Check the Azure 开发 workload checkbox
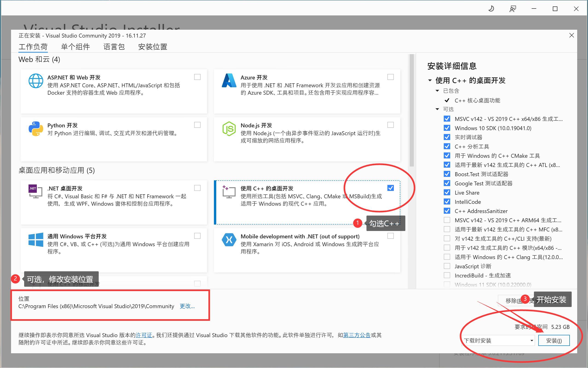588x368 pixels. click(x=390, y=77)
